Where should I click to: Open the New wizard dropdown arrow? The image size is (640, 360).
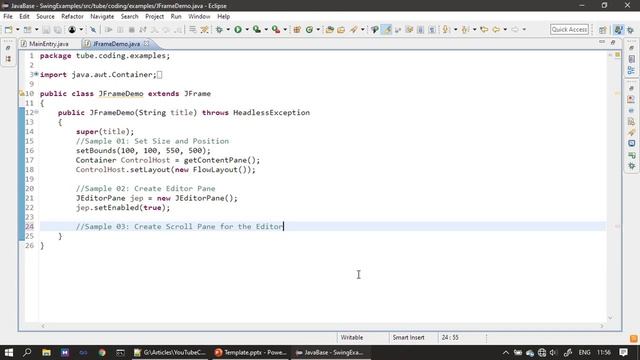[17, 29]
